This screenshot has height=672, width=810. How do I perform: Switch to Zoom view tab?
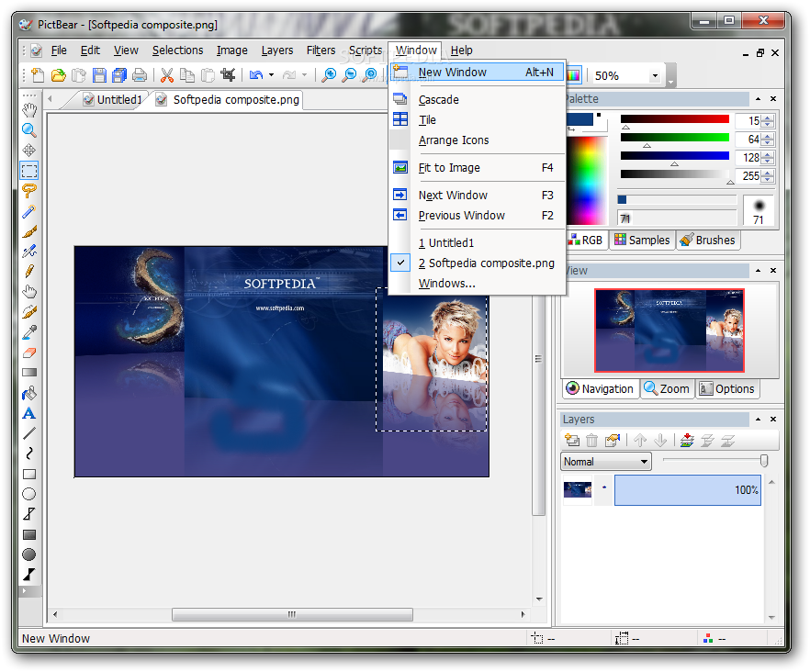point(667,389)
